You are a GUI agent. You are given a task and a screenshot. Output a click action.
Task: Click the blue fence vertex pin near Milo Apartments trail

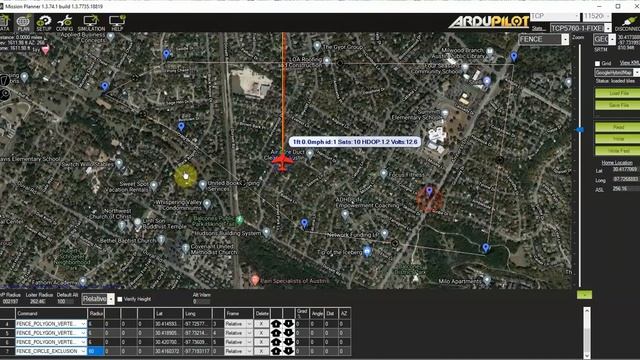(x=485, y=248)
